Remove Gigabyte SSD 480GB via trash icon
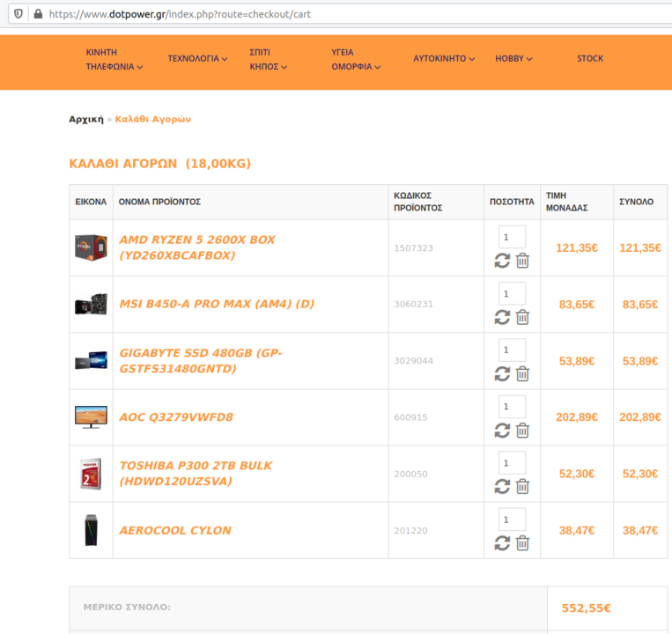The height and width of the screenshot is (634, 672). (522, 374)
